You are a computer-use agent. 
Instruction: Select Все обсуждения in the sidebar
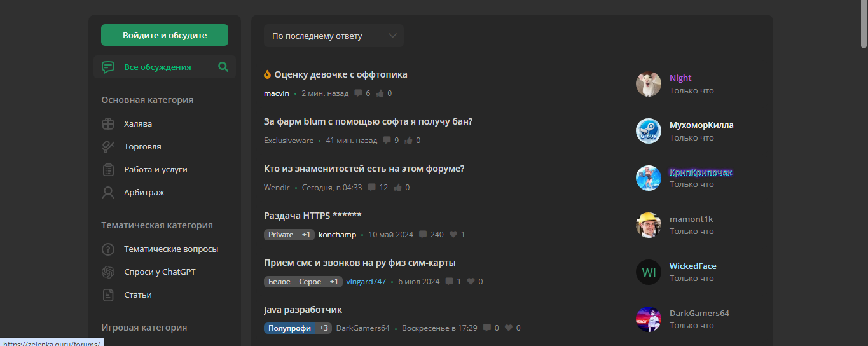pyautogui.click(x=157, y=67)
